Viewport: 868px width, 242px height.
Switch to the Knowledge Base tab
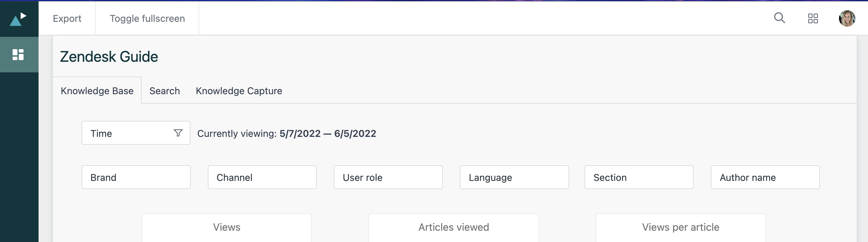(97, 91)
